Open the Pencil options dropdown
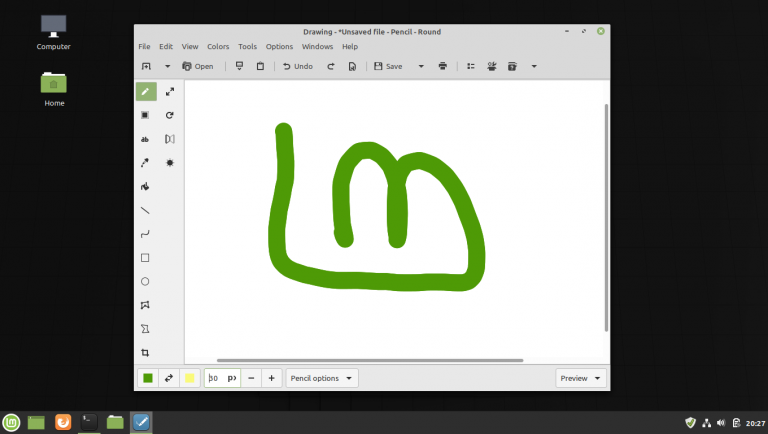 pos(322,378)
